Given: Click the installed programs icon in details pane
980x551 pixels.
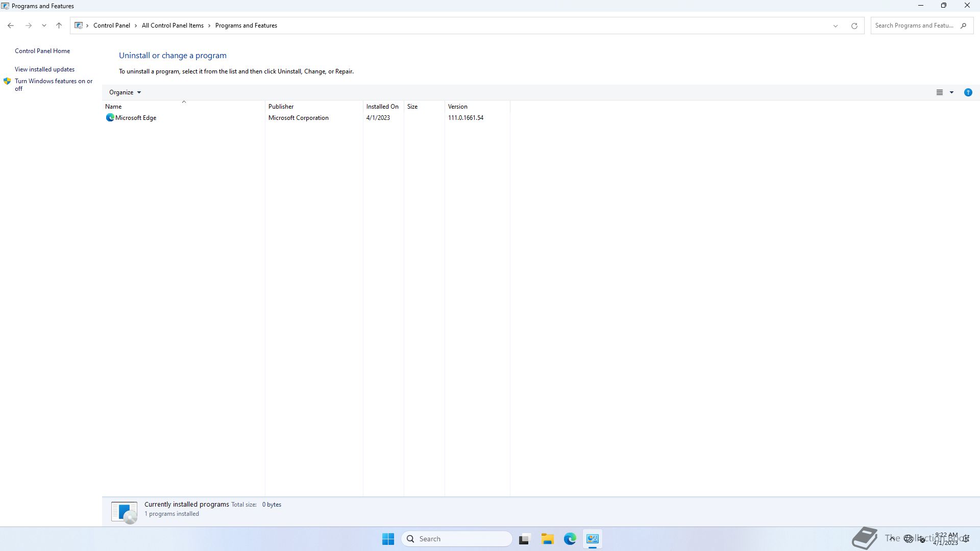Looking at the screenshot, I should coord(124,512).
